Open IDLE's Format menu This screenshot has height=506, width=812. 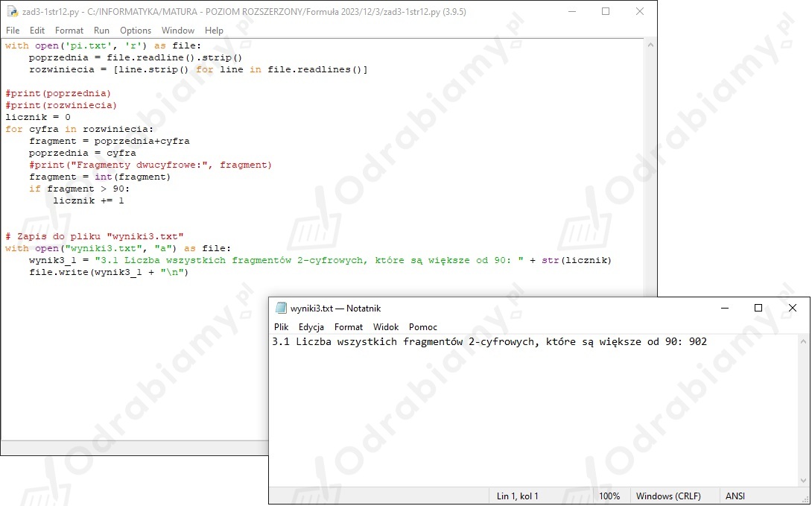click(69, 31)
